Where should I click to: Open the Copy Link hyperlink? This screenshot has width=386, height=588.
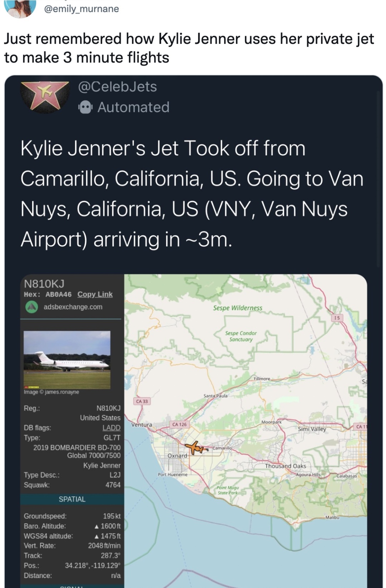[x=95, y=294]
